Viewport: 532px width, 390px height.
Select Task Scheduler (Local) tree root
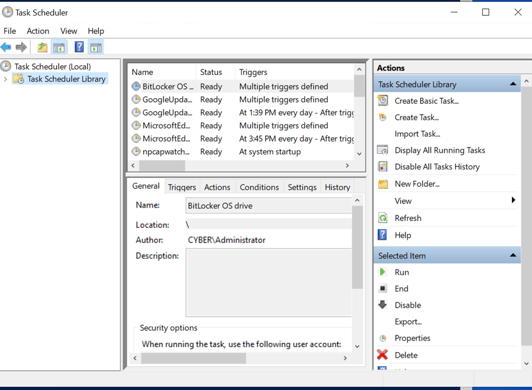[x=53, y=67]
